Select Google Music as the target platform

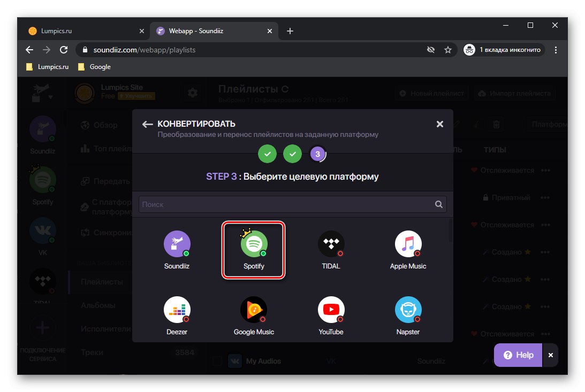[x=254, y=316]
